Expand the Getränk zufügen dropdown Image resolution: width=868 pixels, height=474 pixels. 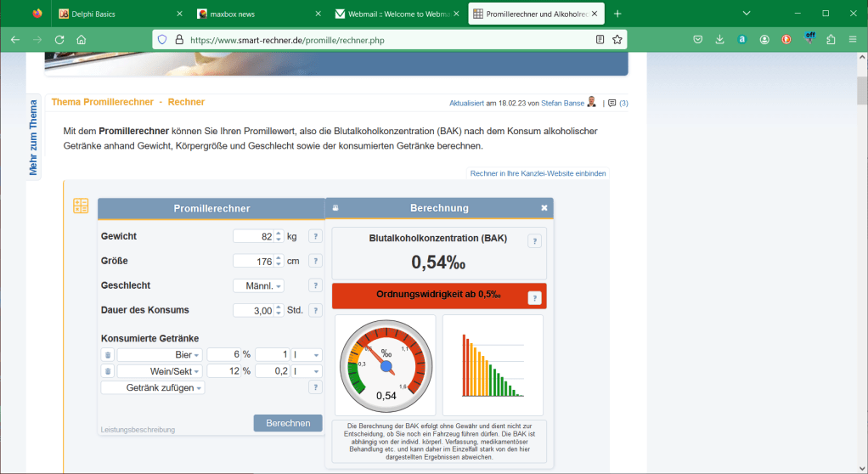(x=153, y=387)
